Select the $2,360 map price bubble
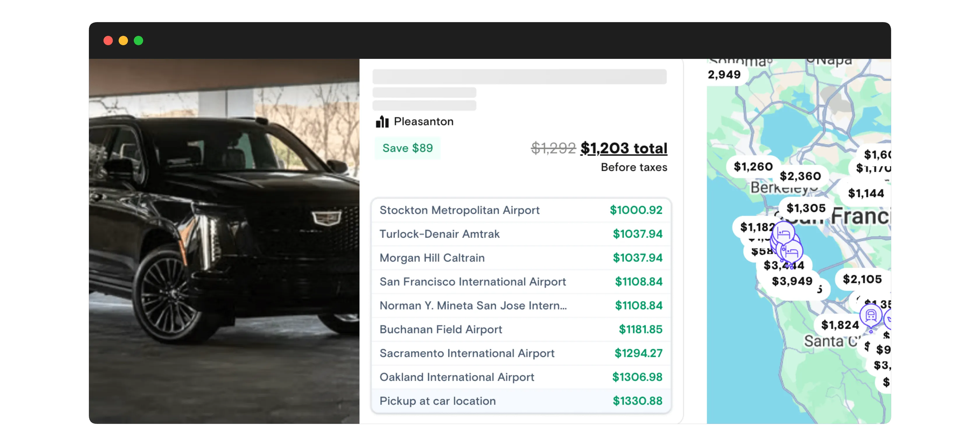The width and height of the screenshot is (980, 446). pos(800,176)
